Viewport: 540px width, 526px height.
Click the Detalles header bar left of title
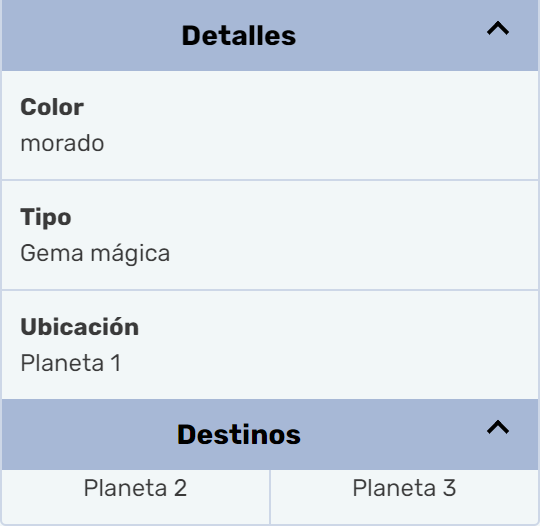(90, 36)
